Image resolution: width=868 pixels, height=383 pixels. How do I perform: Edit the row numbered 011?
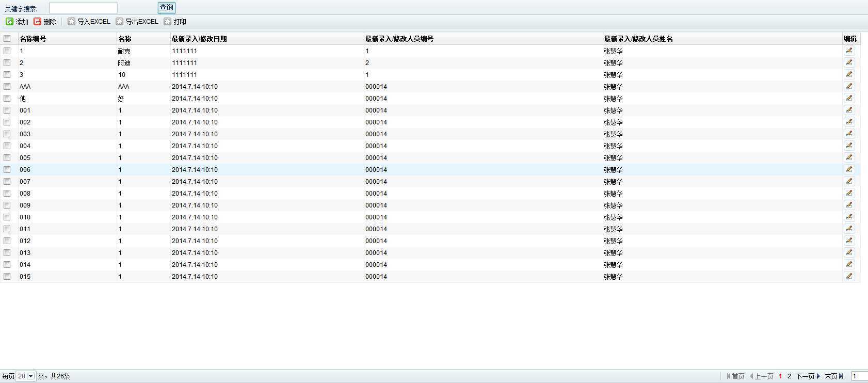pyautogui.click(x=849, y=229)
